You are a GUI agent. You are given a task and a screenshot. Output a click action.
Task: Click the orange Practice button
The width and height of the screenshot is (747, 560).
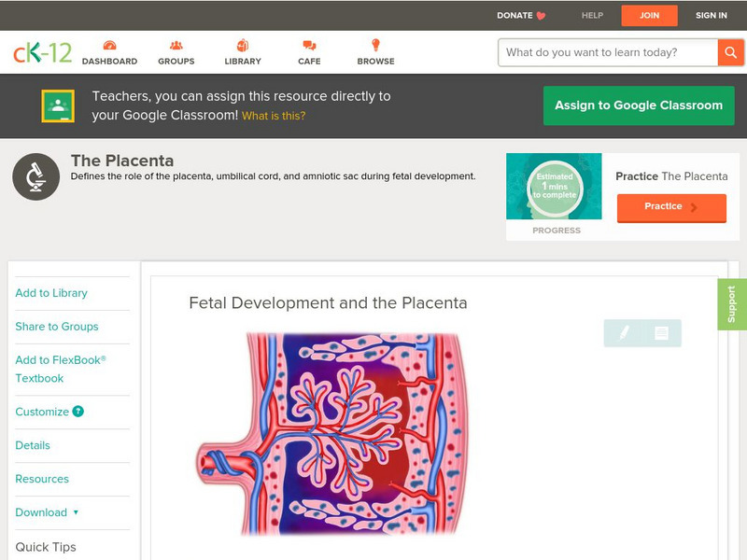click(x=670, y=207)
